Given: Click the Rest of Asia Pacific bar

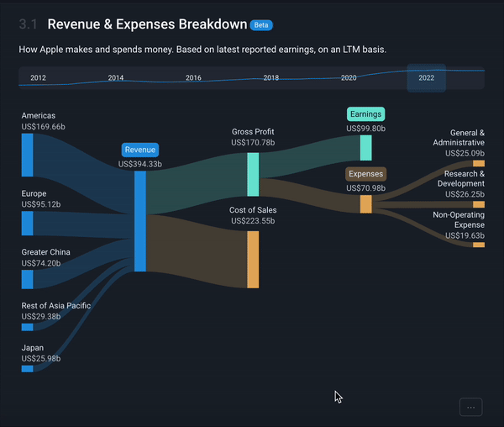Looking at the screenshot, I should click(28, 327).
